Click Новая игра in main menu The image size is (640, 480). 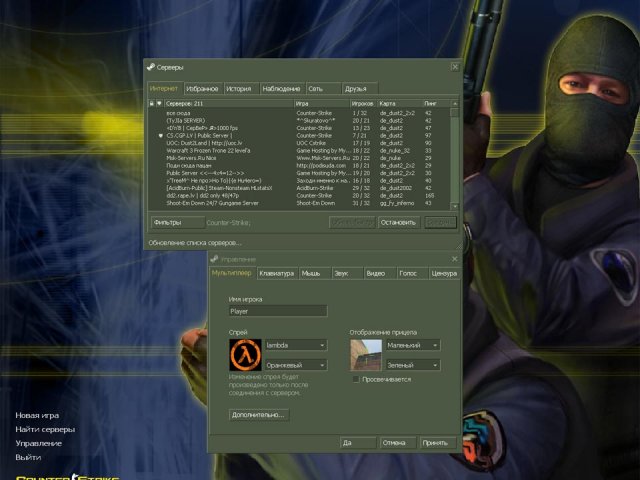[x=37, y=415]
